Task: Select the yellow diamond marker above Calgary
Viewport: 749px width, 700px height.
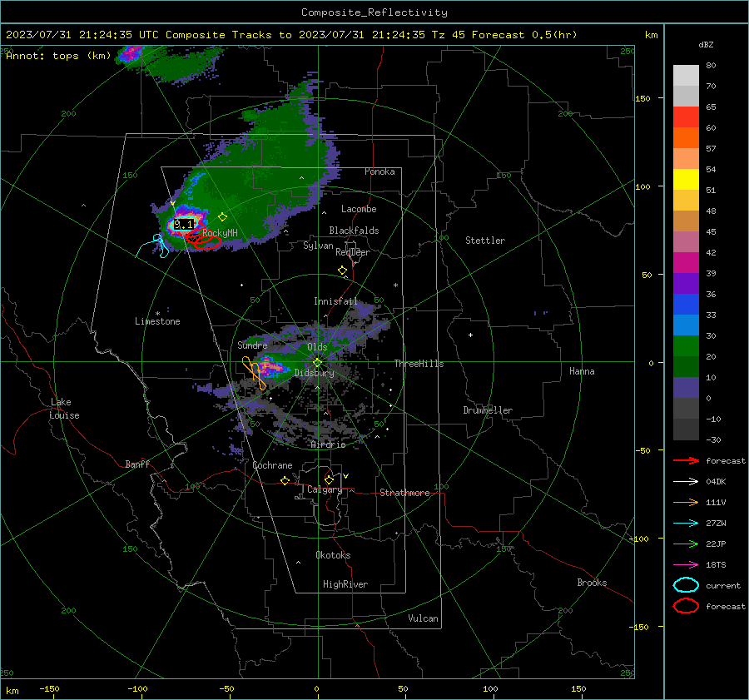Action: click(x=329, y=479)
